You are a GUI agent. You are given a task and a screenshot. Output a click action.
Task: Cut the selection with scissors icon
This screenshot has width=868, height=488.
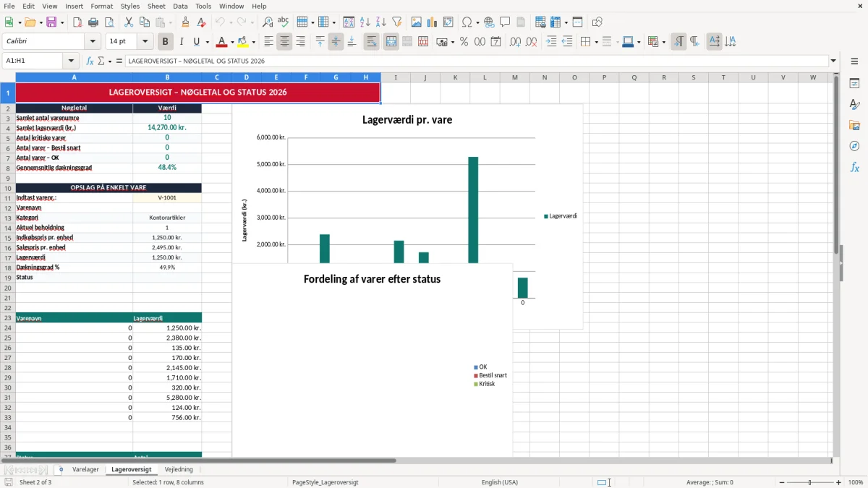pyautogui.click(x=129, y=22)
